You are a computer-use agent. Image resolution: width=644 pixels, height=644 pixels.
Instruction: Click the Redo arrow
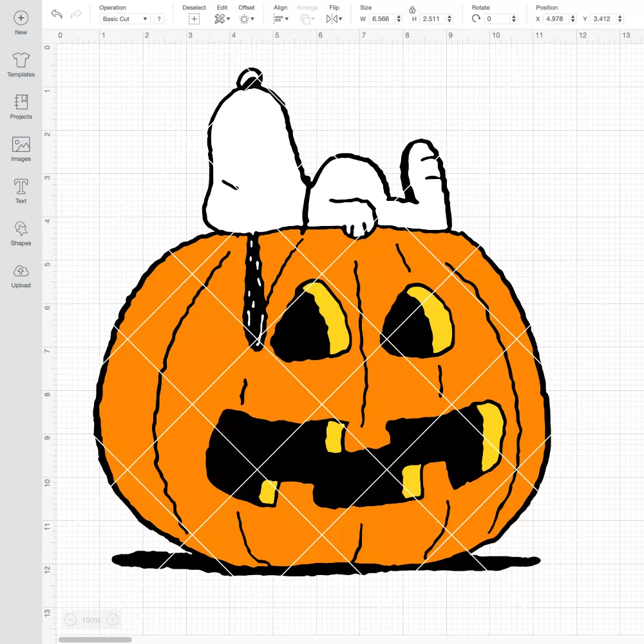tap(76, 14)
